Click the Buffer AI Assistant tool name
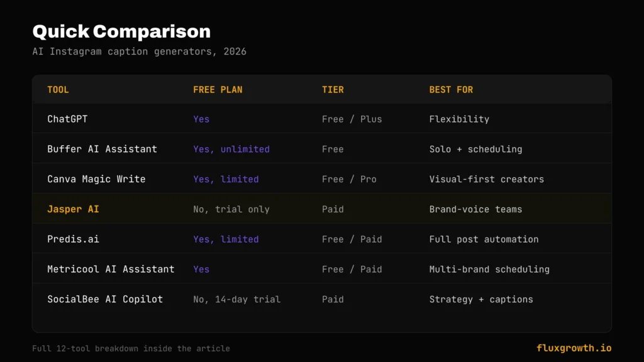Screen dimensions: 644x362 [103, 149]
